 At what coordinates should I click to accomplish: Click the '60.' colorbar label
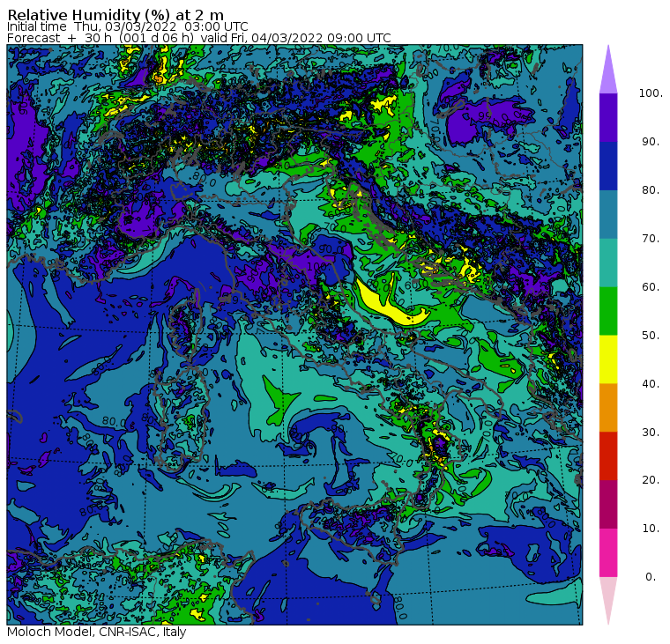(651, 287)
